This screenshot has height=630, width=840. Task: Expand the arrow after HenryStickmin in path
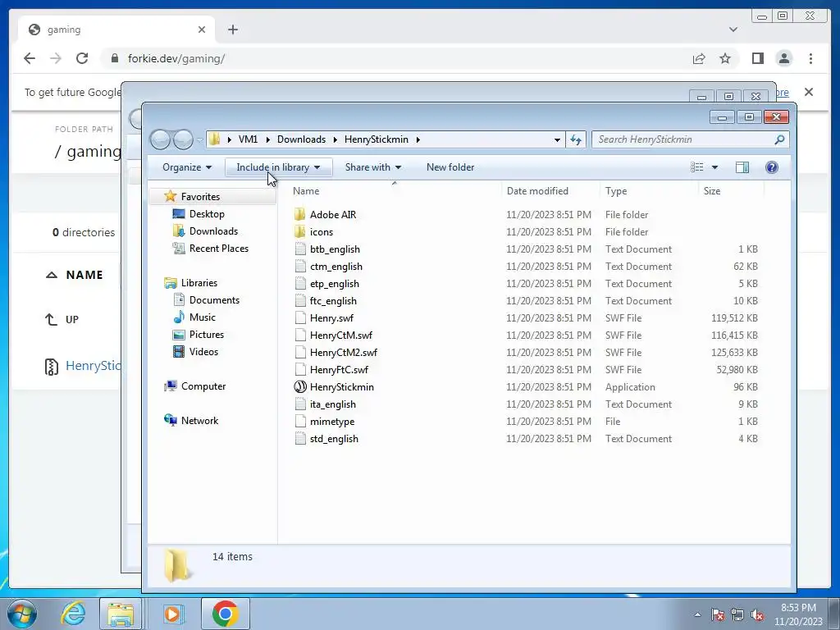tap(418, 139)
